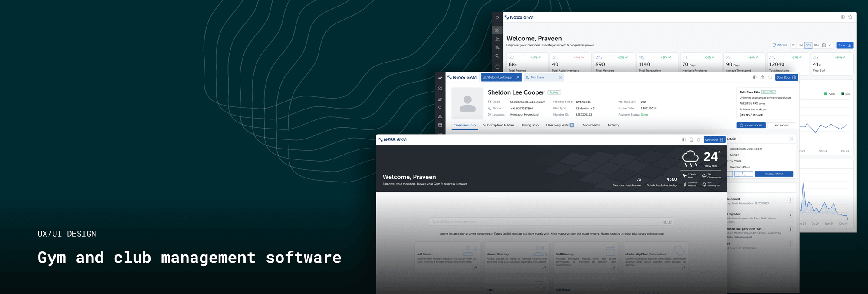Click the lock icon in the member profile header
This screenshot has height=294, width=868.
[762, 77]
